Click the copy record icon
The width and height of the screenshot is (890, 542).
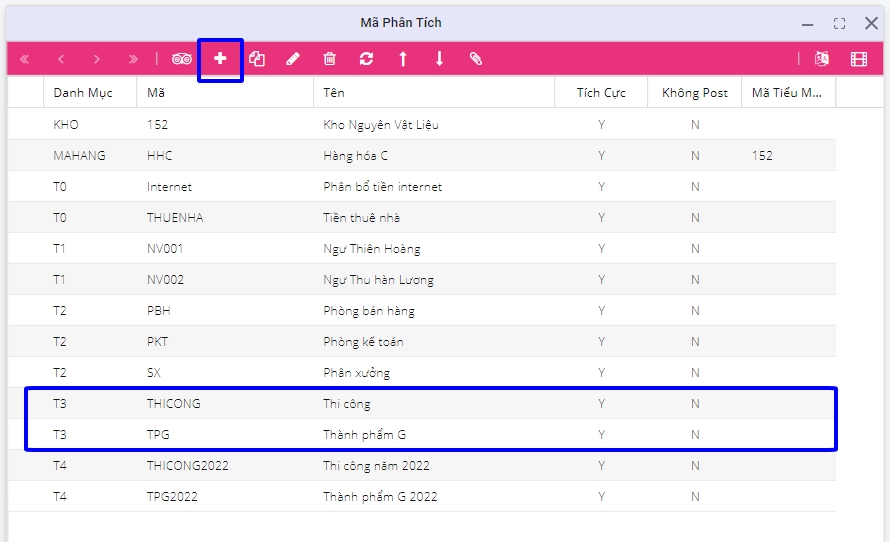[257, 59]
